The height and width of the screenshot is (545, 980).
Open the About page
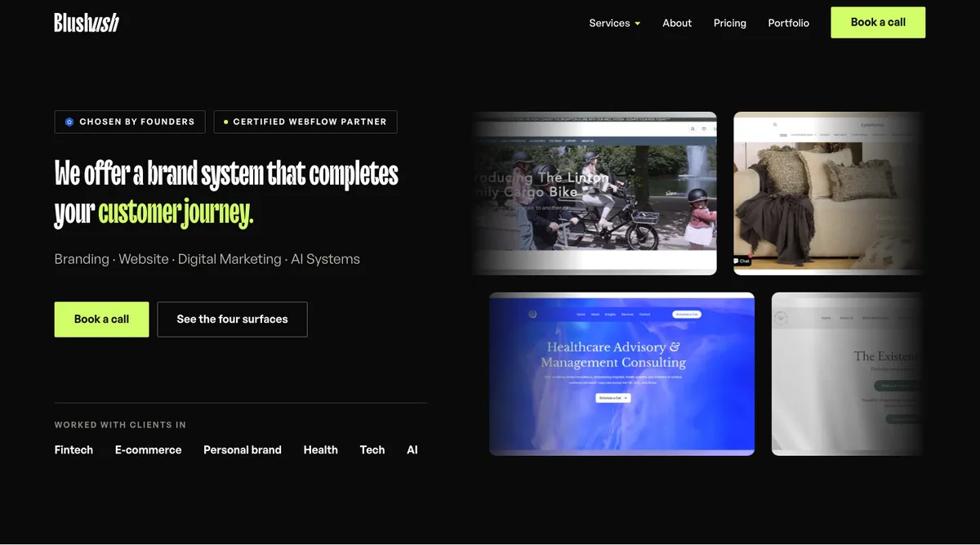pyautogui.click(x=677, y=23)
